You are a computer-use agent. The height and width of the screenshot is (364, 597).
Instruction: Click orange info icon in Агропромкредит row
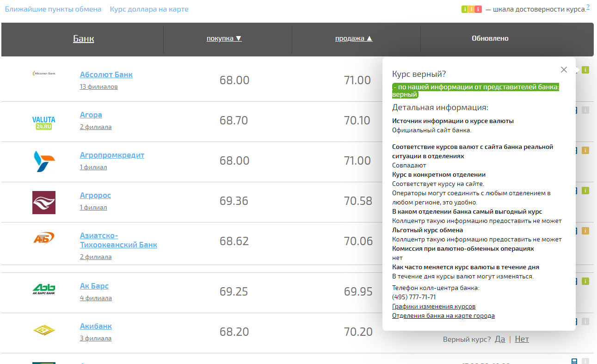tap(585, 150)
